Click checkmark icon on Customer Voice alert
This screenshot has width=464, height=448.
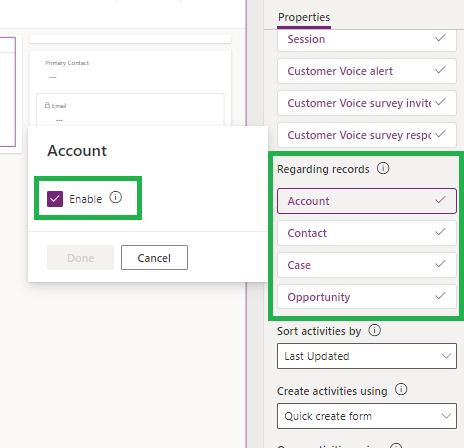(440, 70)
